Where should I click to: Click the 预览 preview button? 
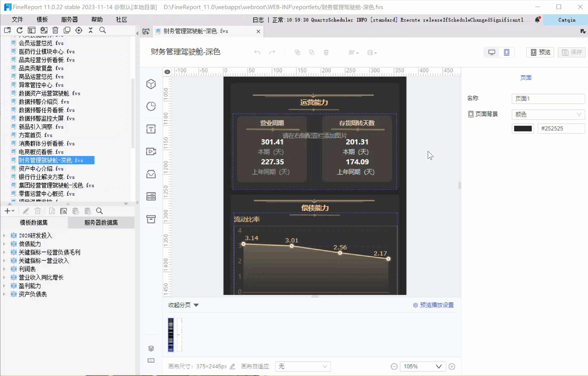(x=540, y=52)
